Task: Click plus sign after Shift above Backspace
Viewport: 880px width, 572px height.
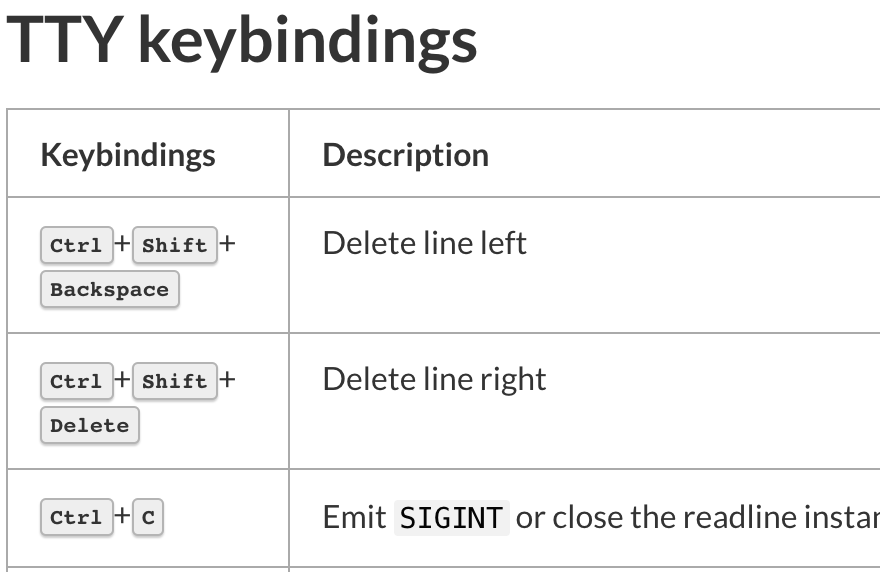Action: click(227, 243)
